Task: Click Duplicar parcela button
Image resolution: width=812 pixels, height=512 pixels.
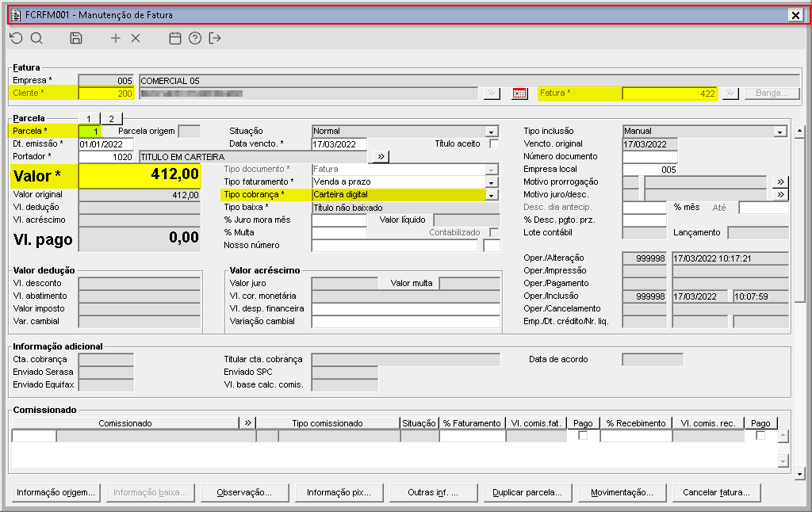Action: [x=527, y=492]
